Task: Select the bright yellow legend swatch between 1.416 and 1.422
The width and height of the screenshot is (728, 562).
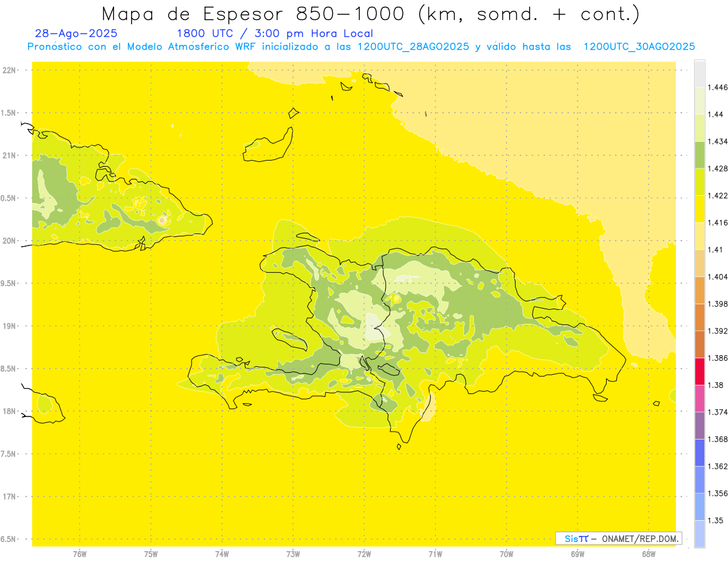Action: point(699,209)
